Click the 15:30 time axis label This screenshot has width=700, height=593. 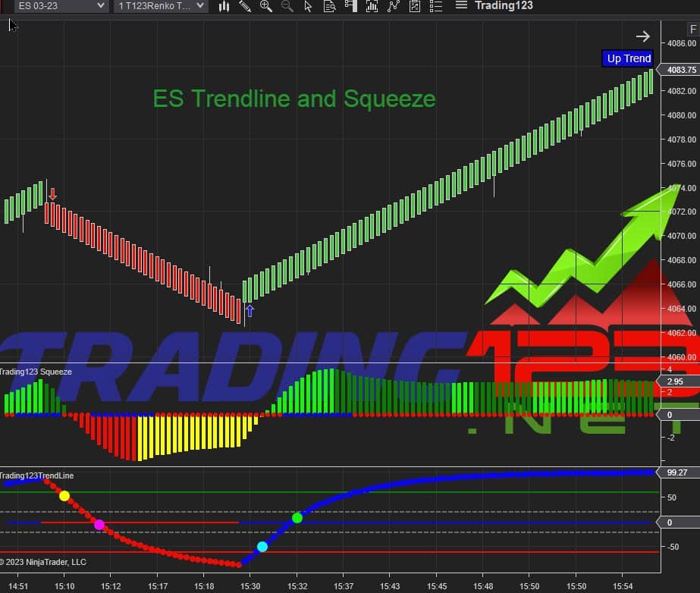coord(250,586)
